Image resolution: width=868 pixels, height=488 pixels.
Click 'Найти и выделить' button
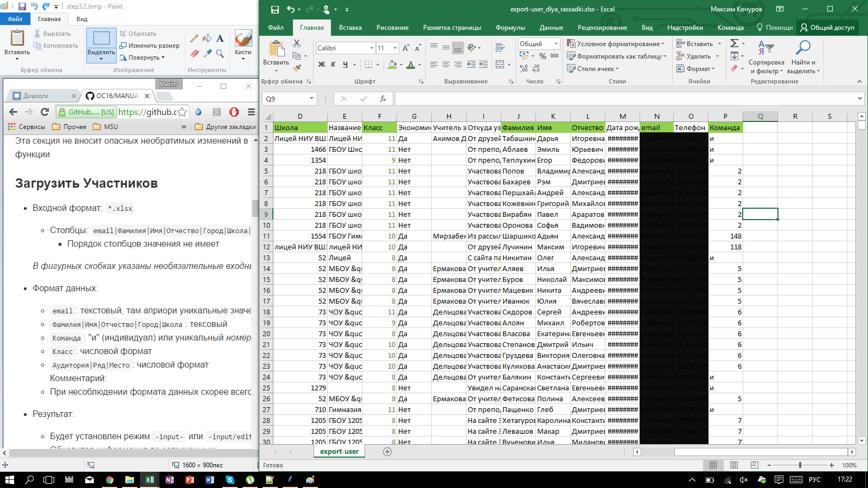click(x=803, y=57)
